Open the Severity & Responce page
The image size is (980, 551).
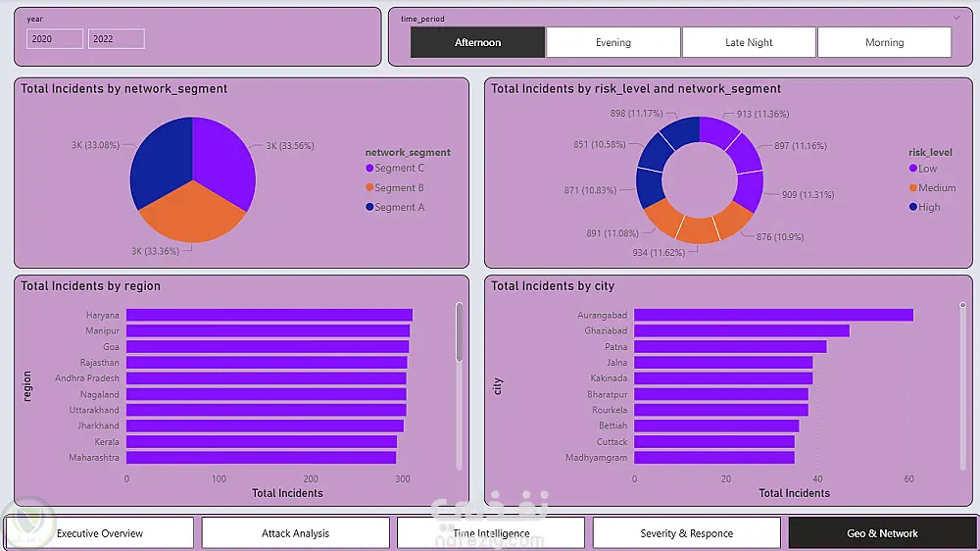[686, 533]
